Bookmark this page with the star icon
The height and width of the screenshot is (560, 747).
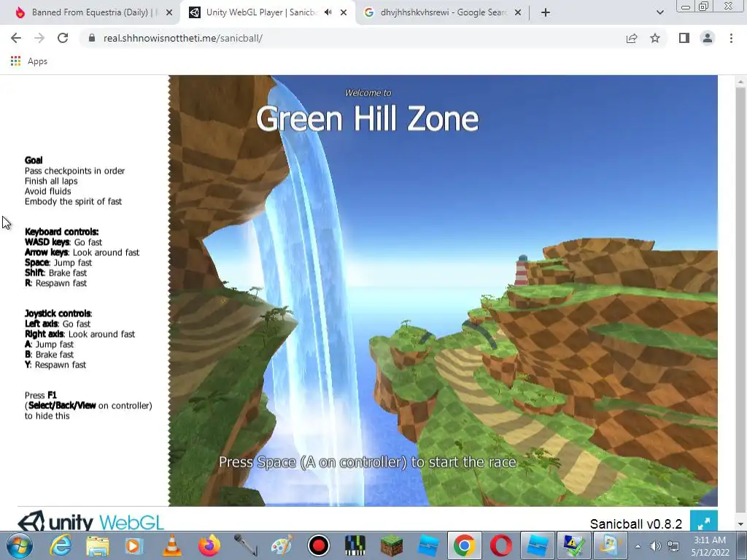pyautogui.click(x=655, y=38)
